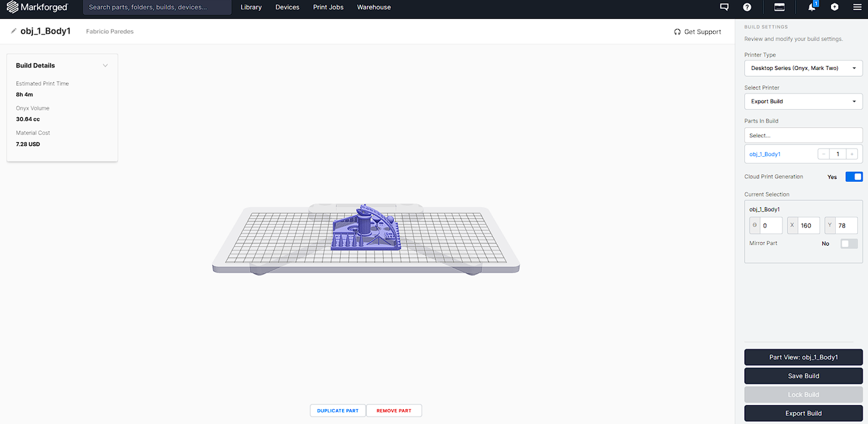
Task: Open the Select Printer dropdown
Action: click(x=803, y=102)
